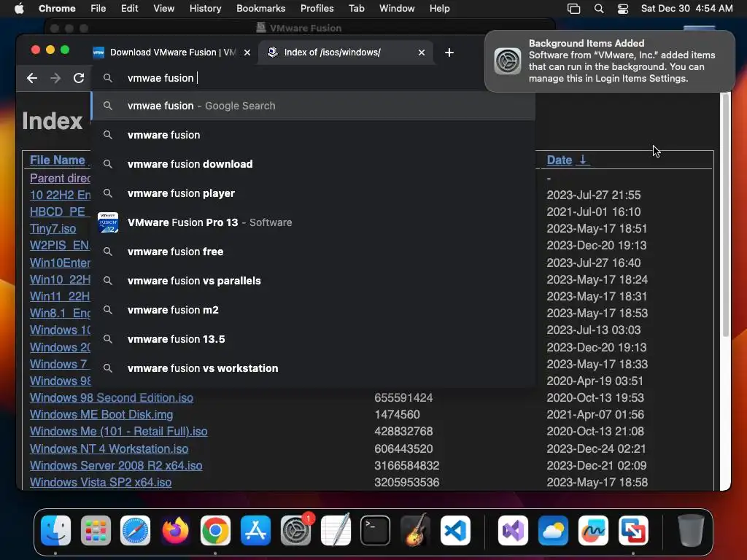Open Freeform from the Dock
747x560 pixels.
click(593, 530)
